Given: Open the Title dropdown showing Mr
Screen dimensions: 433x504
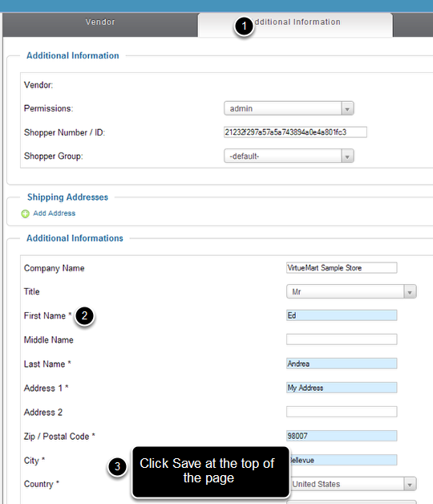Looking at the screenshot, I should (351, 292).
